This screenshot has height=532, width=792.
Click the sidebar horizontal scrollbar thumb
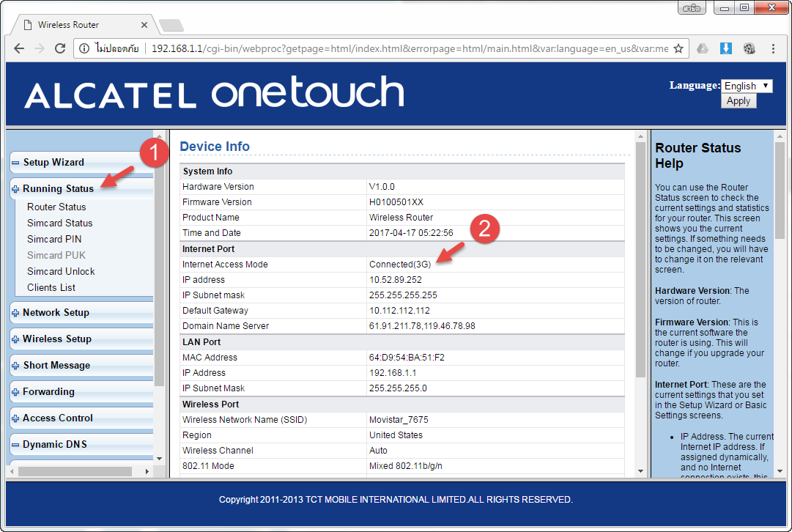(75, 471)
